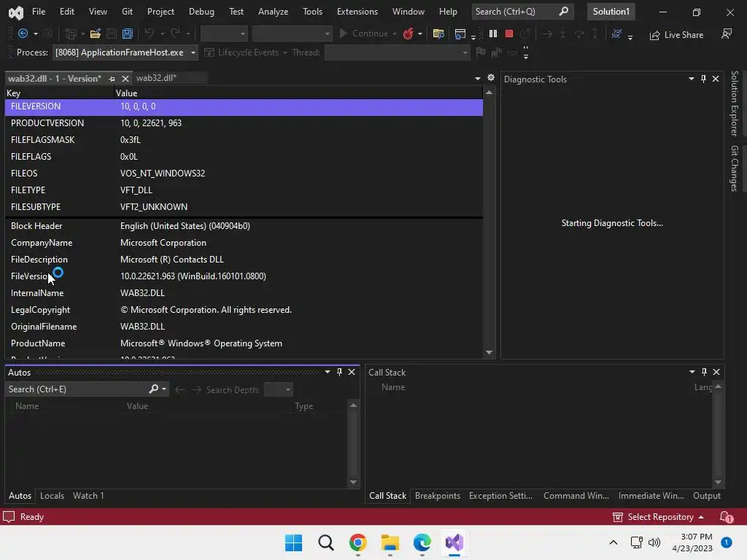This screenshot has height=560, width=747.
Task: Click the Live Share button
Action: (676, 35)
